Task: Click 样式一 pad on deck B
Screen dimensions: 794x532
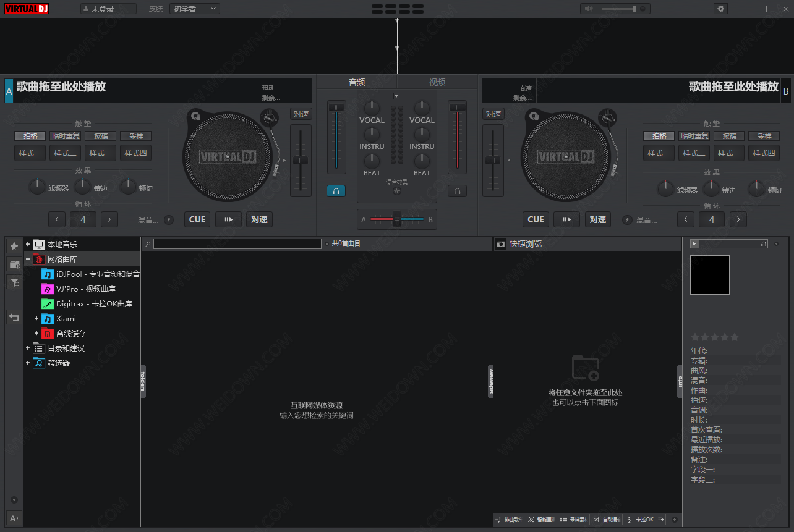Action: pyautogui.click(x=659, y=153)
